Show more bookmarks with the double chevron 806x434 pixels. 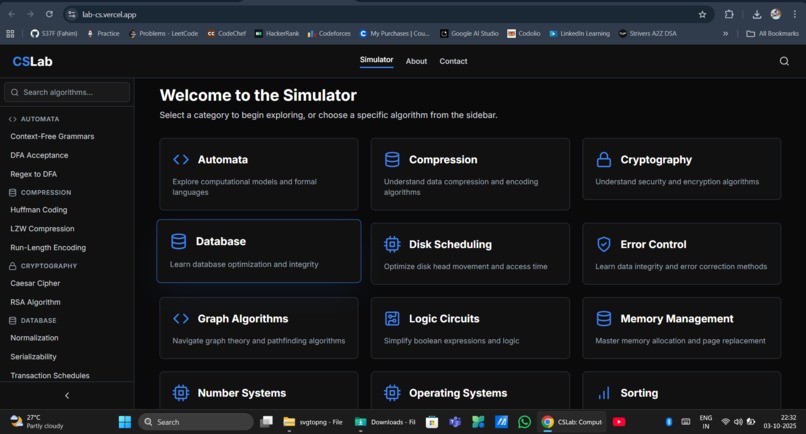click(725, 33)
